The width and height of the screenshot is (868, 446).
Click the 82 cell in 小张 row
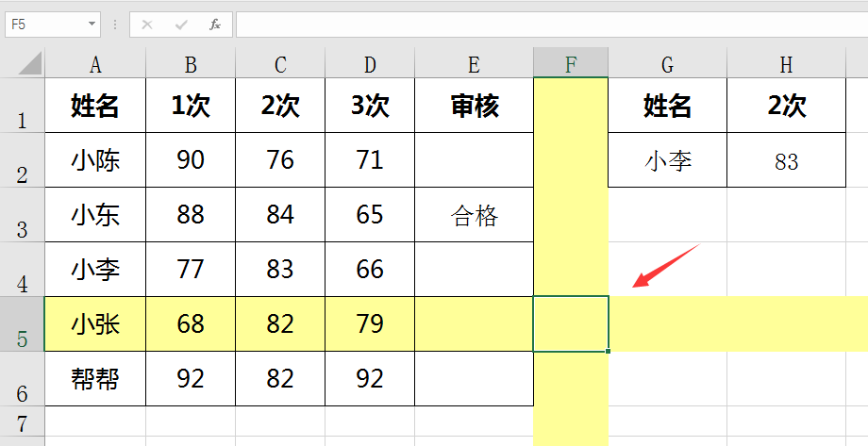point(280,323)
